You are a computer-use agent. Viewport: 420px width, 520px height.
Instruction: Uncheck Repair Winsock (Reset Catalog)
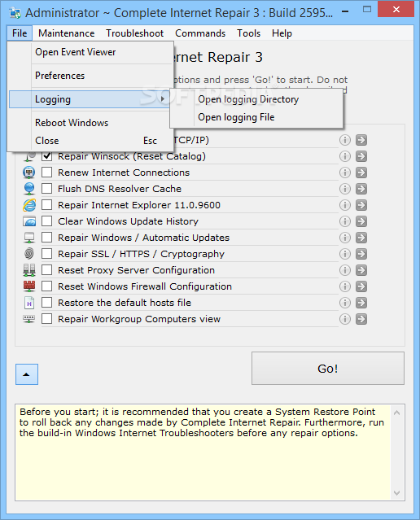click(46, 156)
